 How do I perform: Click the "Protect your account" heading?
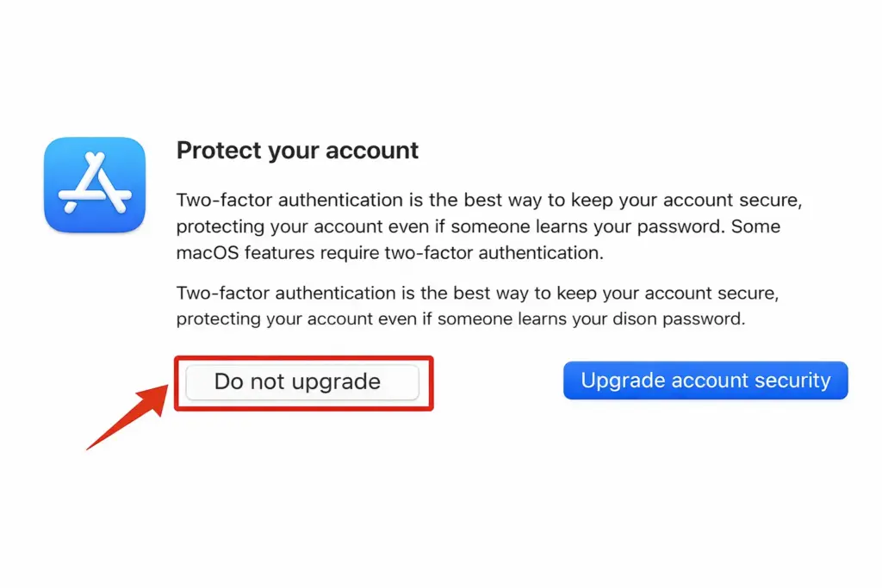[297, 151]
